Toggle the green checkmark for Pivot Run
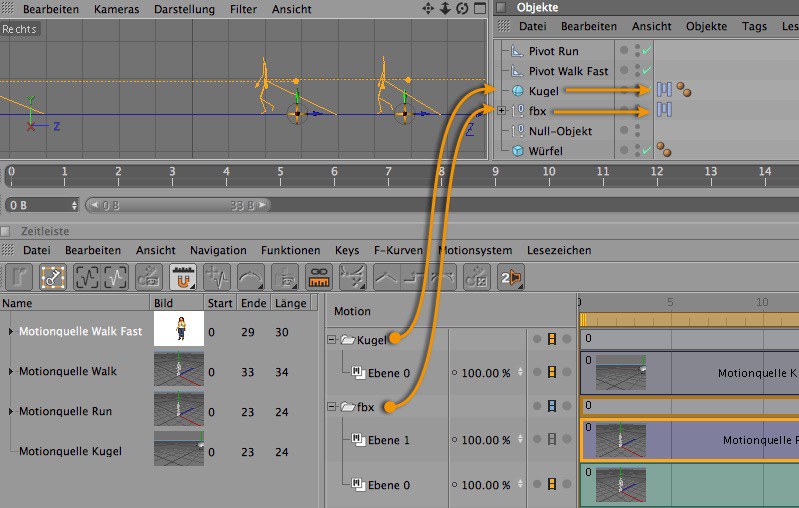 tap(647, 51)
